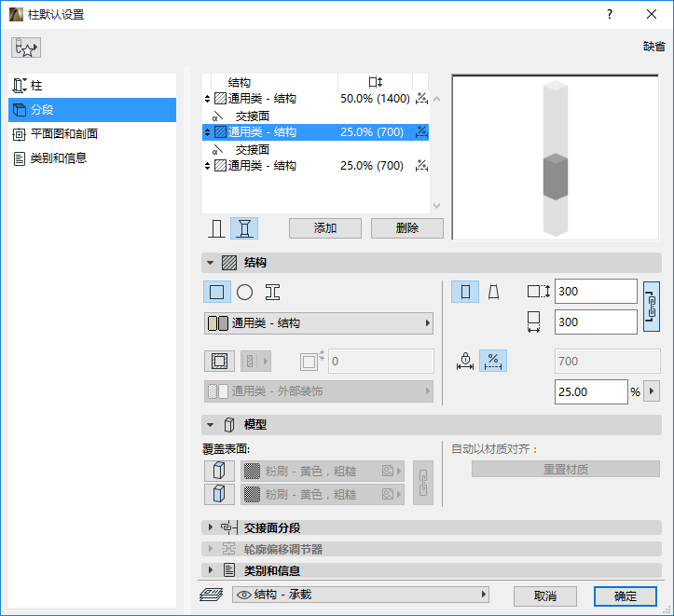This screenshot has width=674, height=616.
Task: Toggle second blue surface override icon
Action: (x=219, y=495)
